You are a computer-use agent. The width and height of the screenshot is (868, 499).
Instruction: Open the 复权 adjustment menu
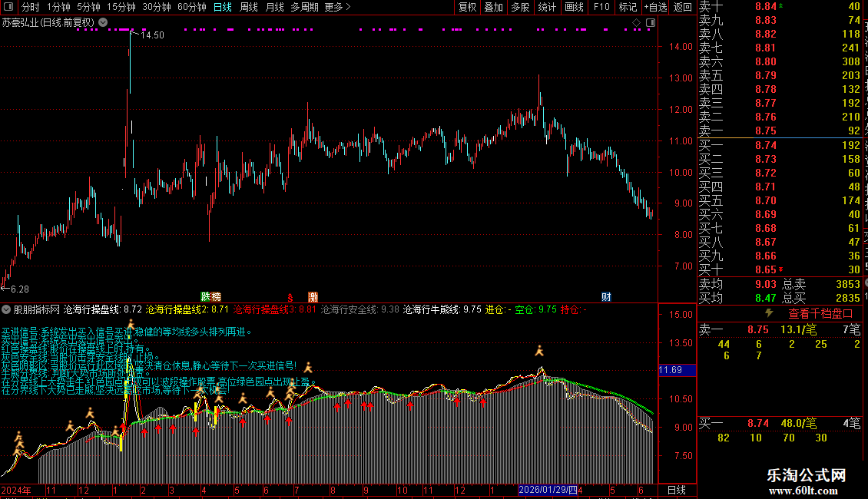[x=467, y=7]
